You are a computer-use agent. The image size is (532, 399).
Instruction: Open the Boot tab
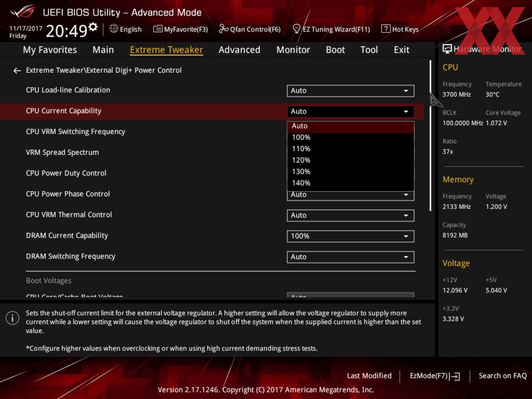point(335,50)
